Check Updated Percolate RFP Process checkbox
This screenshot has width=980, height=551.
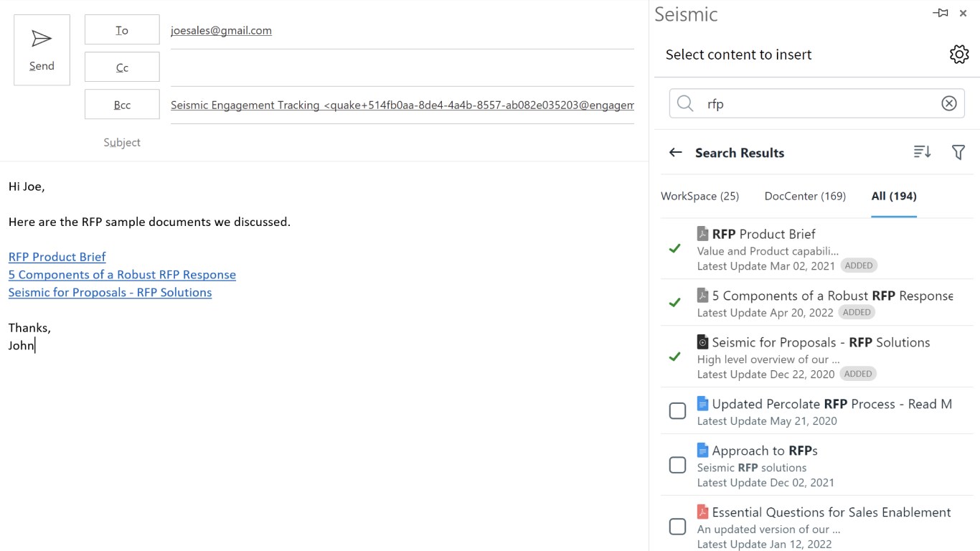pyautogui.click(x=677, y=411)
